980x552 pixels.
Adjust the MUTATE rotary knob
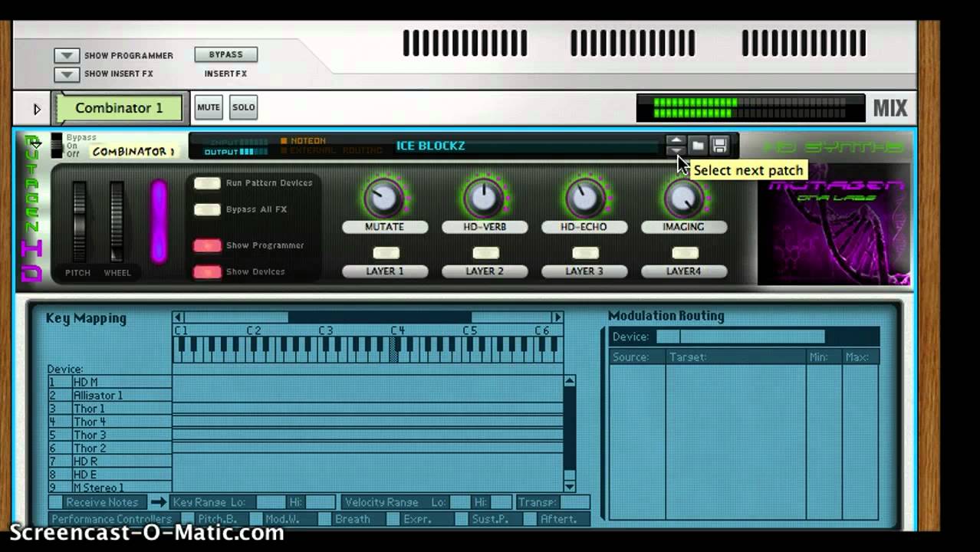click(383, 199)
